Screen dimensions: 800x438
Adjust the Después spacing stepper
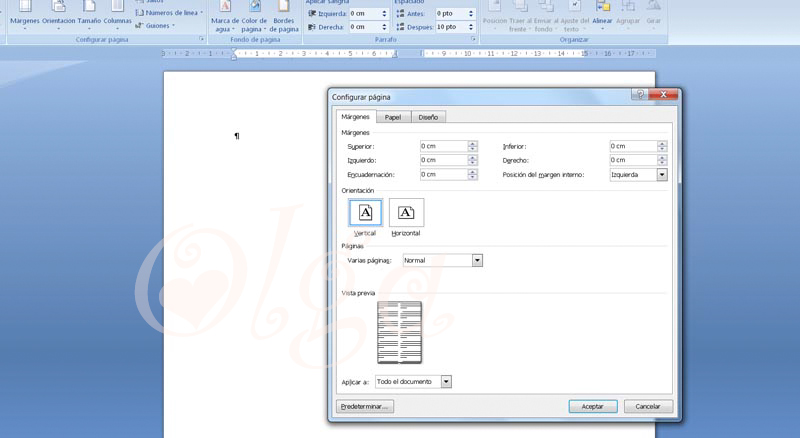[471, 27]
